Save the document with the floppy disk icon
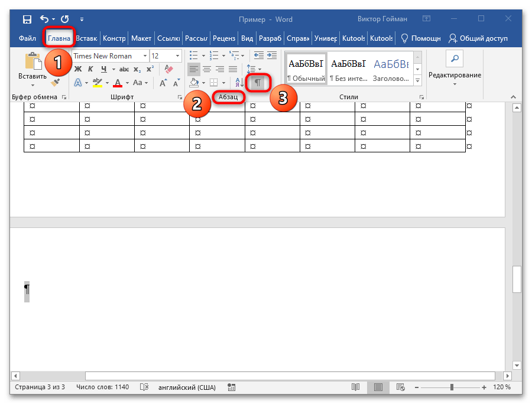This screenshot has height=404, width=532. point(27,19)
